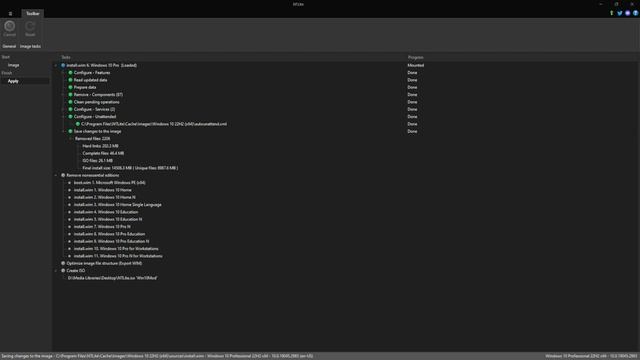The height and width of the screenshot is (360, 640).
Task: Collapse the Remove nonessential editions node
Action: [x=56, y=175]
